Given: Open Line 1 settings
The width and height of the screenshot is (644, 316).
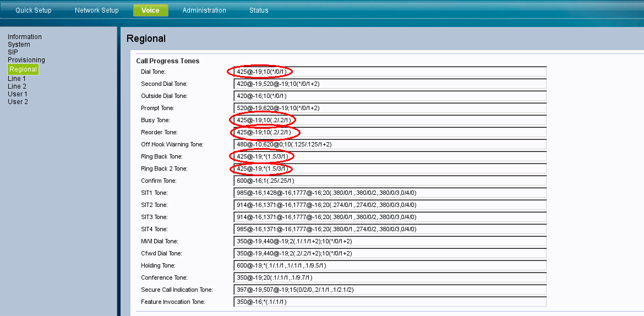Looking at the screenshot, I should pos(17,79).
